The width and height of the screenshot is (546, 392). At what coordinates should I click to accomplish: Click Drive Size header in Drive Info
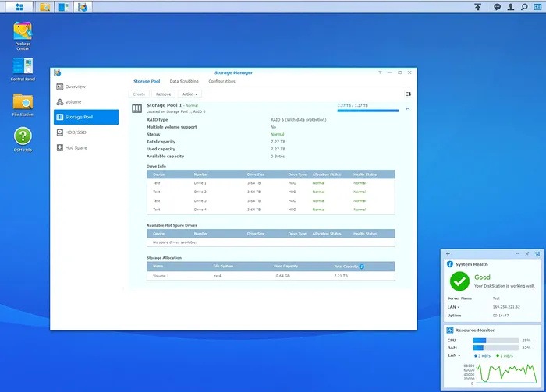pyautogui.click(x=256, y=175)
